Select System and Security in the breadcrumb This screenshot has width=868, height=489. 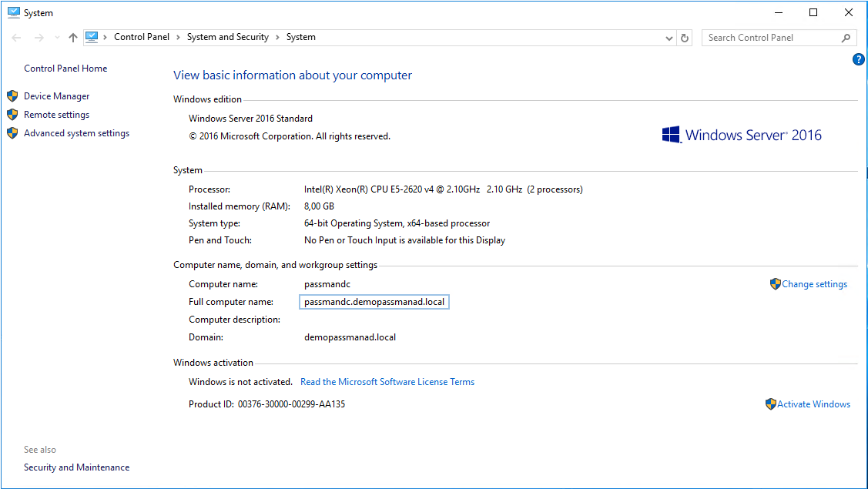tap(227, 37)
